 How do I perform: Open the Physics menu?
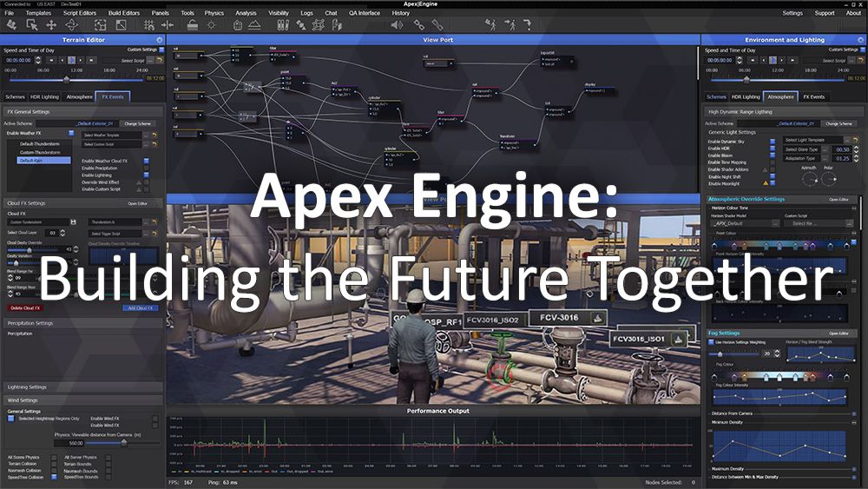pyautogui.click(x=214, y=13)
